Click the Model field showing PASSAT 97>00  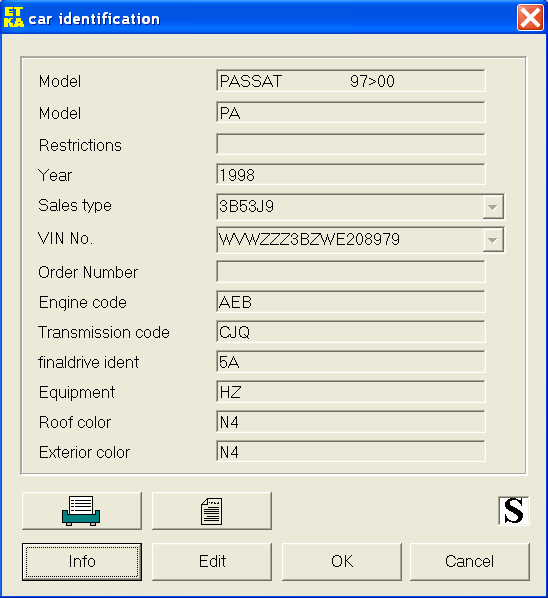351,81
